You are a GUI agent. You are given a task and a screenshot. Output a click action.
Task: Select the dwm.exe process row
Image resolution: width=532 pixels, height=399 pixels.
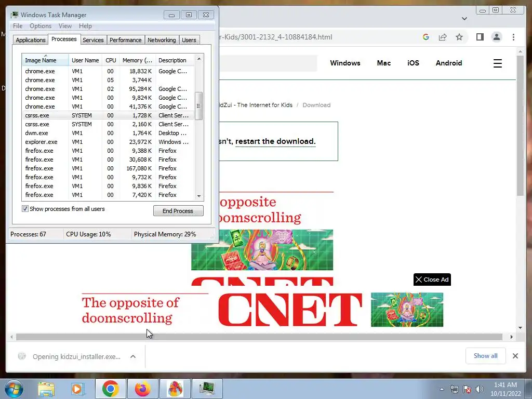108,133
